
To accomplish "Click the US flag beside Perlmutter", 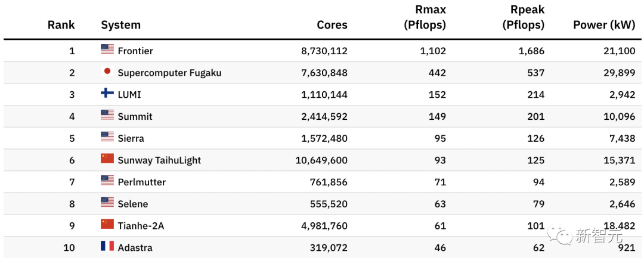I will 107,181.
